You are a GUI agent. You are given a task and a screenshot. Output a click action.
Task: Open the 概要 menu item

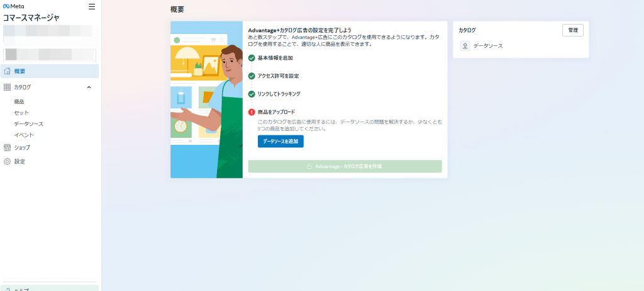click(x=50, y=71)
